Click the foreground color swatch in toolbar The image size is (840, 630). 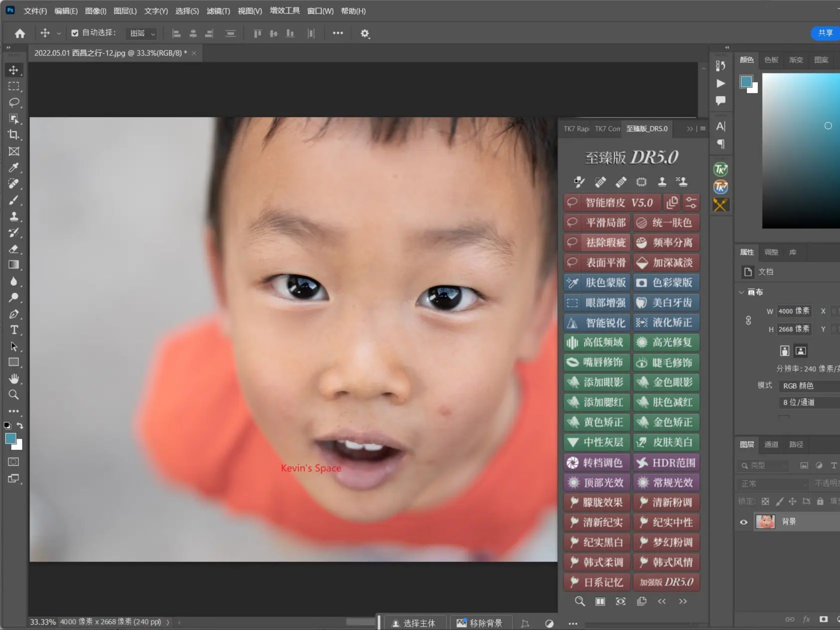pos(10,439)
